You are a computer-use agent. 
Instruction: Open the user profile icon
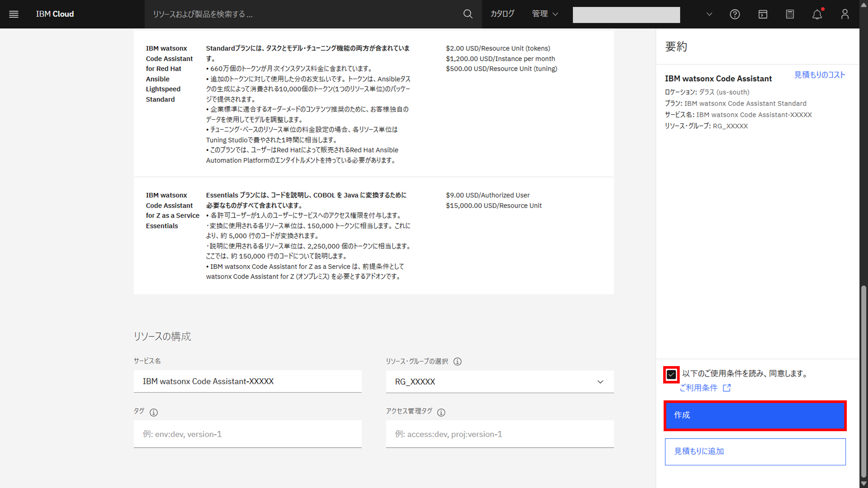pos(845,14)
